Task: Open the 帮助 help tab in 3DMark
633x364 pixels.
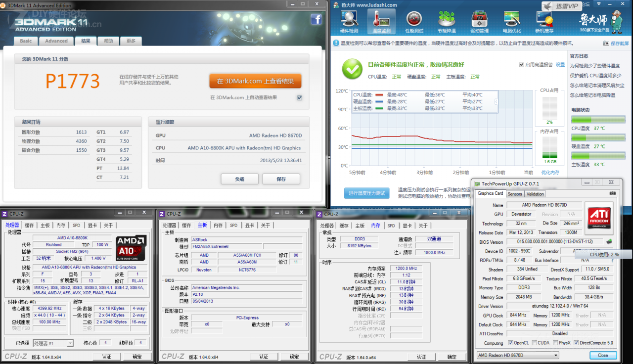Action: (108, 41)
